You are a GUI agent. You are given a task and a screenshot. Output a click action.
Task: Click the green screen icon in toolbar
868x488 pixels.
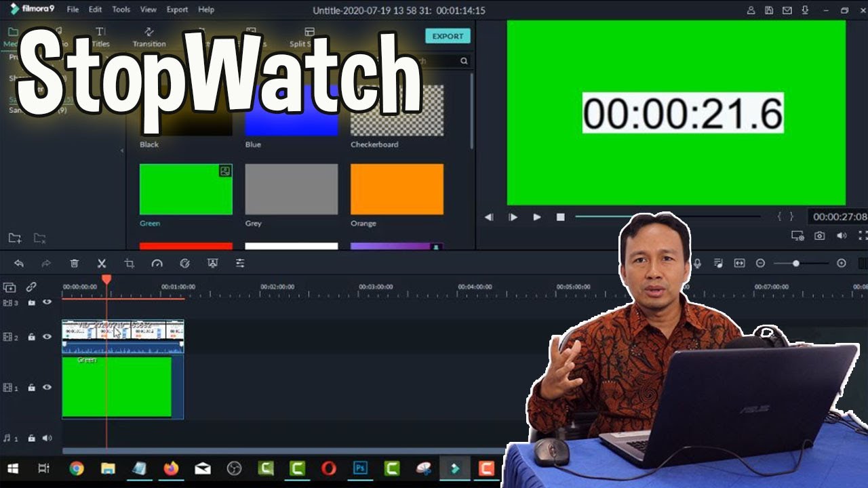pos(212,264)
